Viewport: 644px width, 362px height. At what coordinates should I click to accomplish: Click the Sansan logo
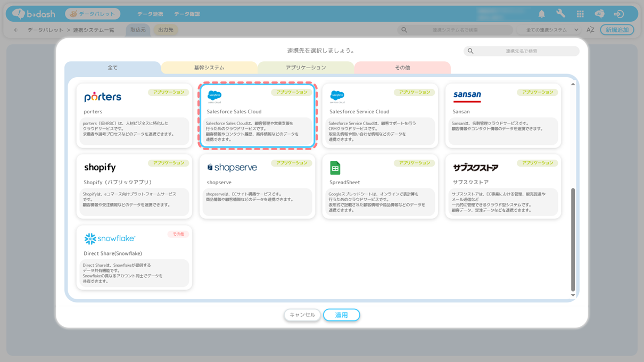pos(467,96)
